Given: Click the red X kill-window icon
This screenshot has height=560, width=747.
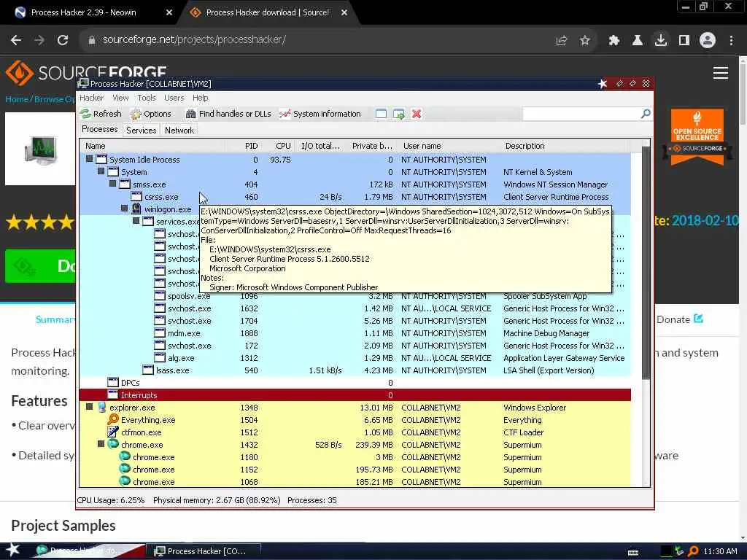Looking at the screenshot, I should point(417,114).
